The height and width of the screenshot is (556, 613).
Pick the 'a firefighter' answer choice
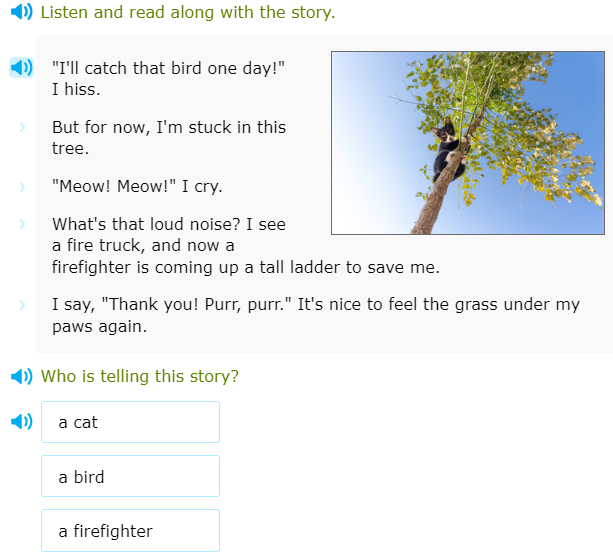pos(130,531)
